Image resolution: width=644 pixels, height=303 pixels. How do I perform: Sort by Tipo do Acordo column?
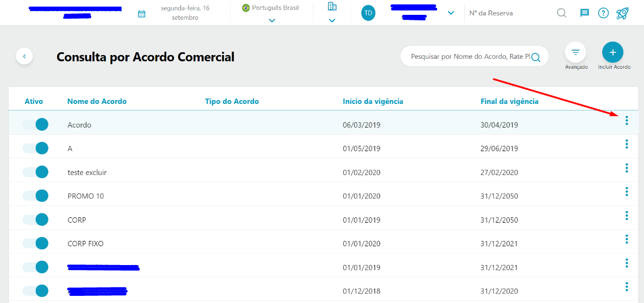(232, 101)
